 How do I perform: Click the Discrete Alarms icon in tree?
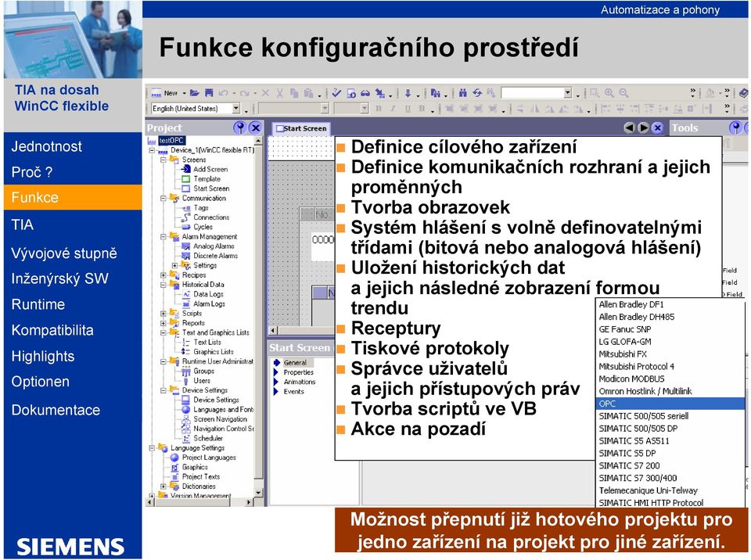click(186, 256)
